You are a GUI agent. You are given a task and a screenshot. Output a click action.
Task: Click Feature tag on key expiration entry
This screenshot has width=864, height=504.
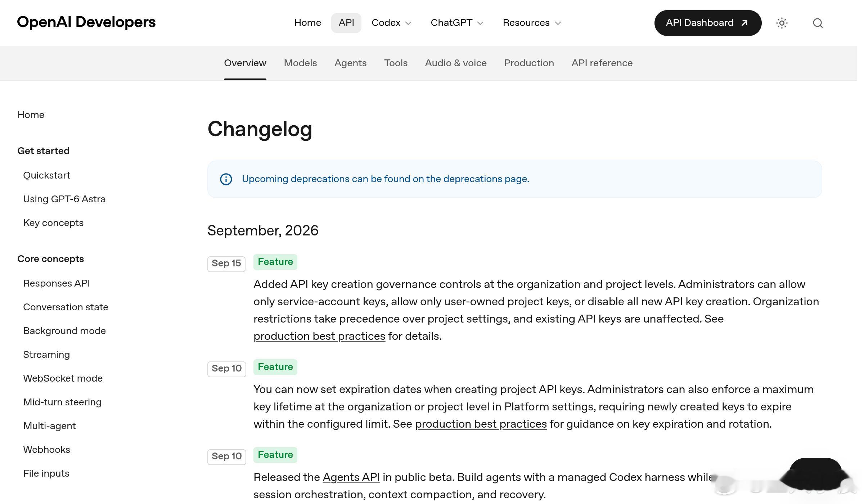coord(275,367)
